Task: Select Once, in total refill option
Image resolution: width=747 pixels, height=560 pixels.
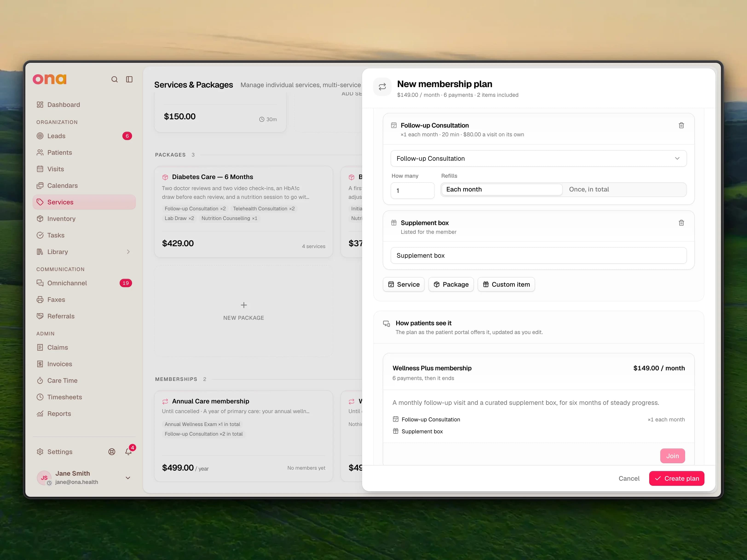Action: point(624,189)
